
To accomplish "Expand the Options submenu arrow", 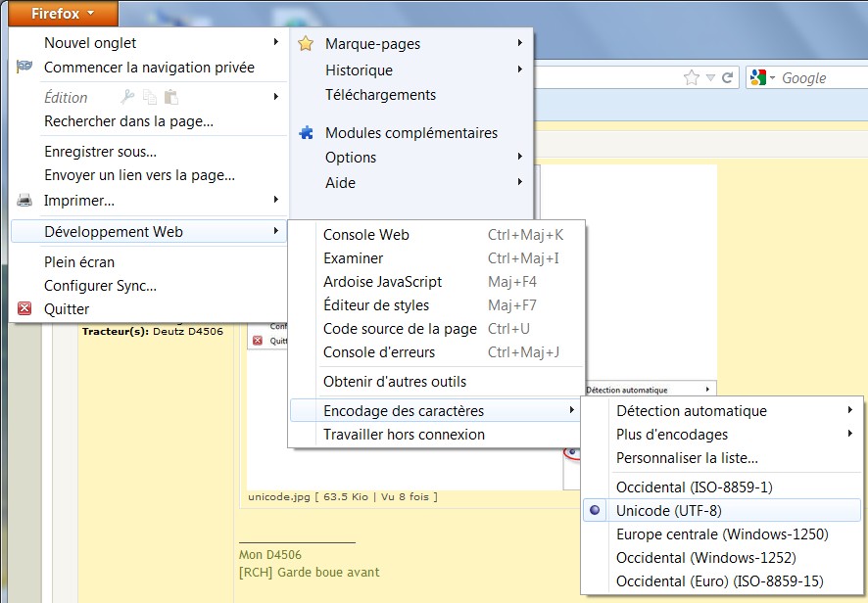I will tap(520, 157).
